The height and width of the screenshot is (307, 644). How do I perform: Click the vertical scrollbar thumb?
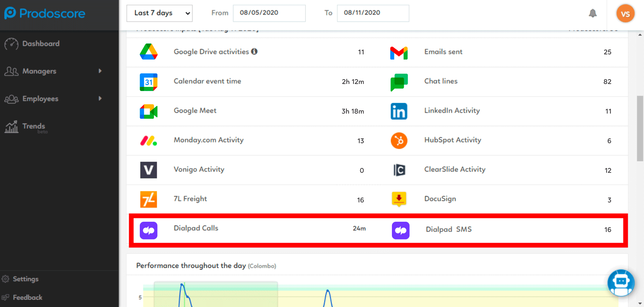coord(640,128)
